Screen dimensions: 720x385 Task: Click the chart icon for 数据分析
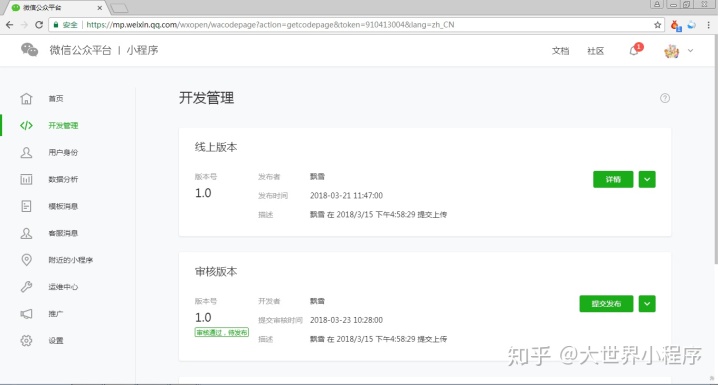pyautogui.click(x=27, y=179)
